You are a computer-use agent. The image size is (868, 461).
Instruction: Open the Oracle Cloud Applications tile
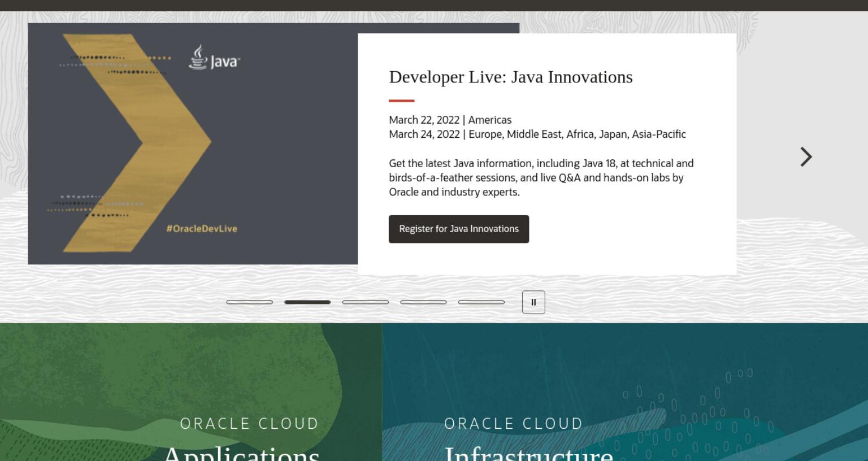191,392
